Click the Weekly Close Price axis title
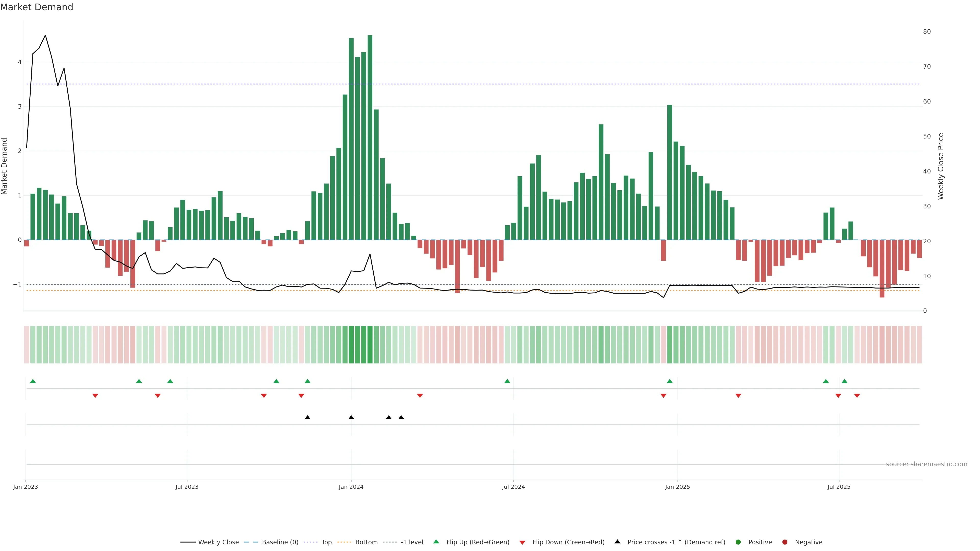980x551 pixels. click(x=940, y=166)
